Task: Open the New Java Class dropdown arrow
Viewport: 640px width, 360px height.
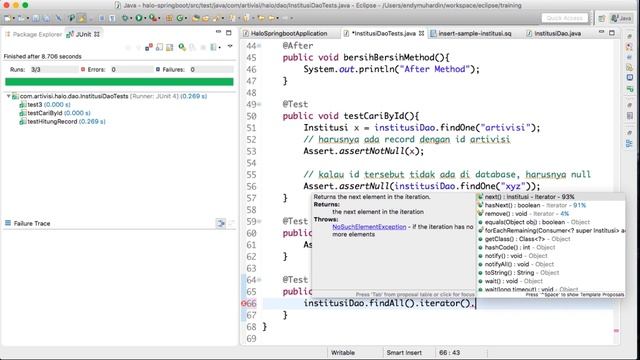Action: tap(186, 18)
